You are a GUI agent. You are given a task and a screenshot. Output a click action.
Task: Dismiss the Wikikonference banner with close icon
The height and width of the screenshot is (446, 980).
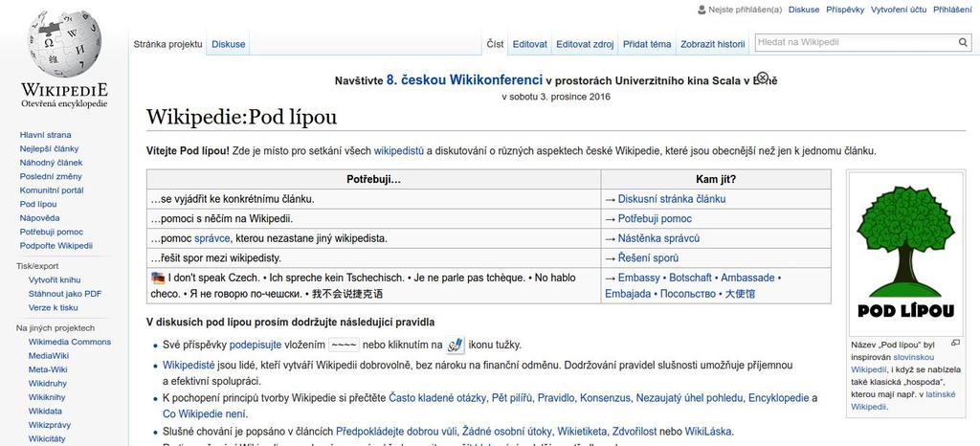click(762, 78)
